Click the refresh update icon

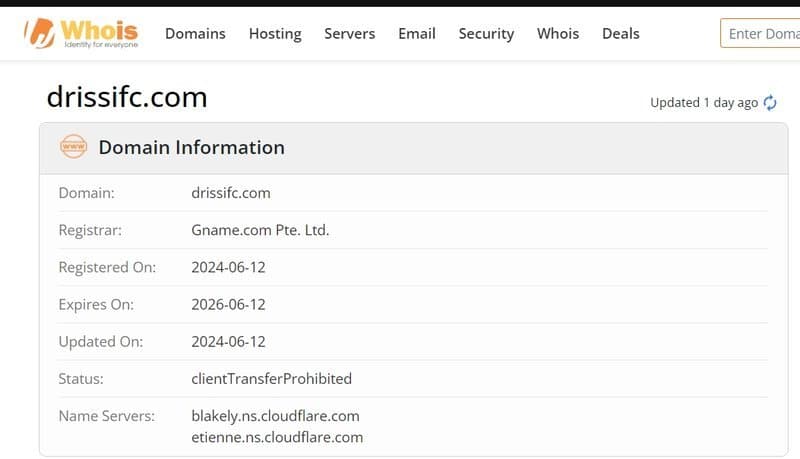coord(770,102)
